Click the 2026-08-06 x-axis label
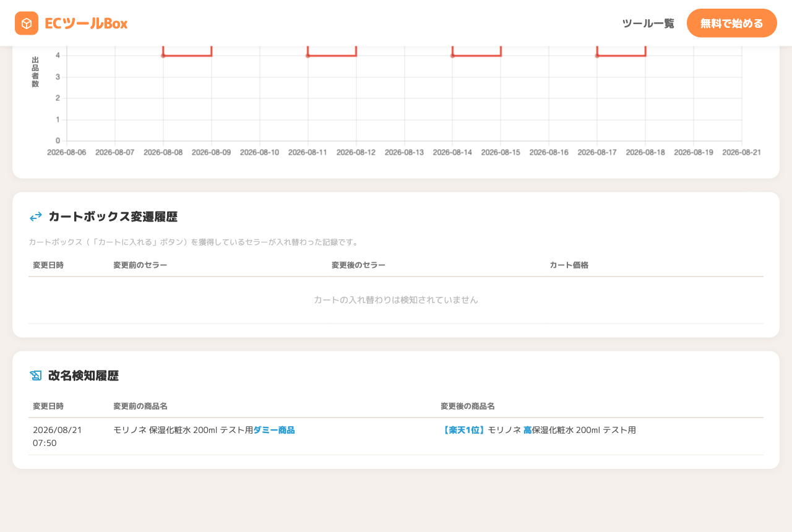The height and width of the screenshot is (532, 792). coord(67,152)
